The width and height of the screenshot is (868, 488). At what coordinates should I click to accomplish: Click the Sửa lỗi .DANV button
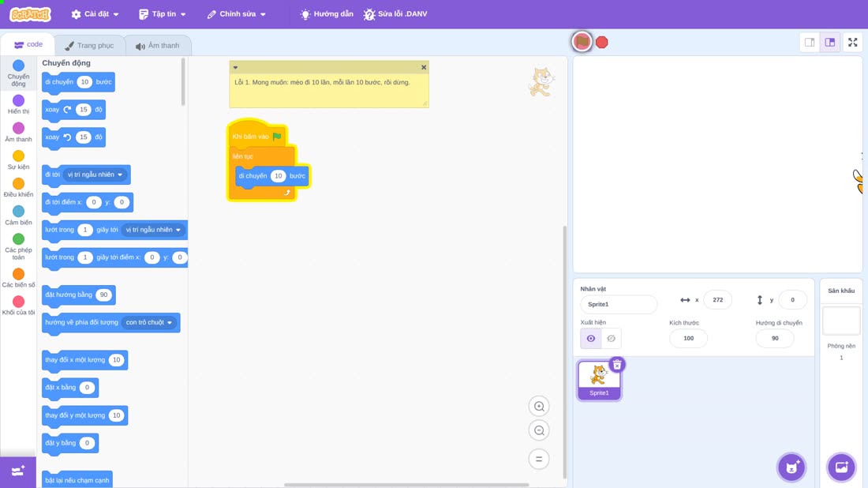click(395, 14)
